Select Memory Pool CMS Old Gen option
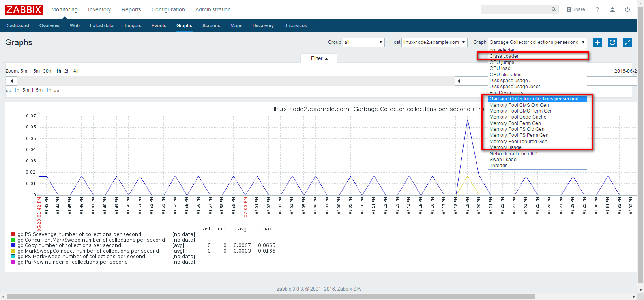This screenshot has width=644, height=300. coord(537,105)
